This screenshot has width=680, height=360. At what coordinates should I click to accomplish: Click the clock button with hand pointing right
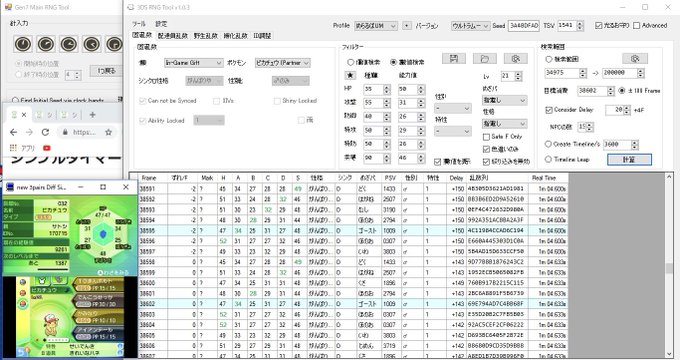click(x=69, y=44)
